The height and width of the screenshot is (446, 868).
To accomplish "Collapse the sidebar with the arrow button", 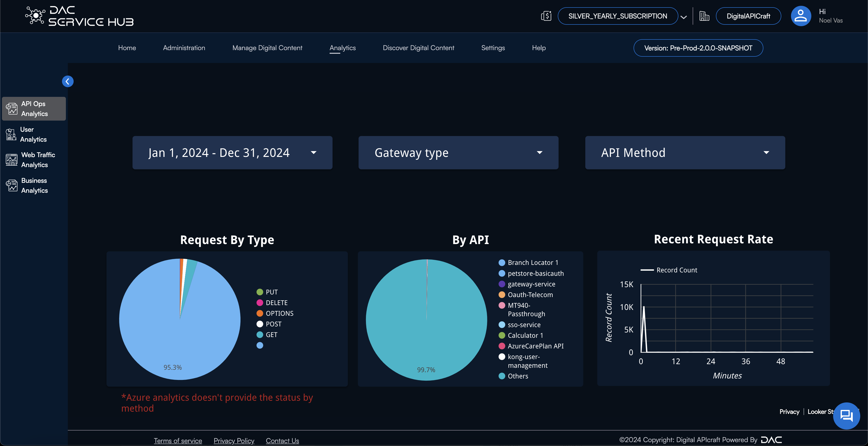I will 68,81.
